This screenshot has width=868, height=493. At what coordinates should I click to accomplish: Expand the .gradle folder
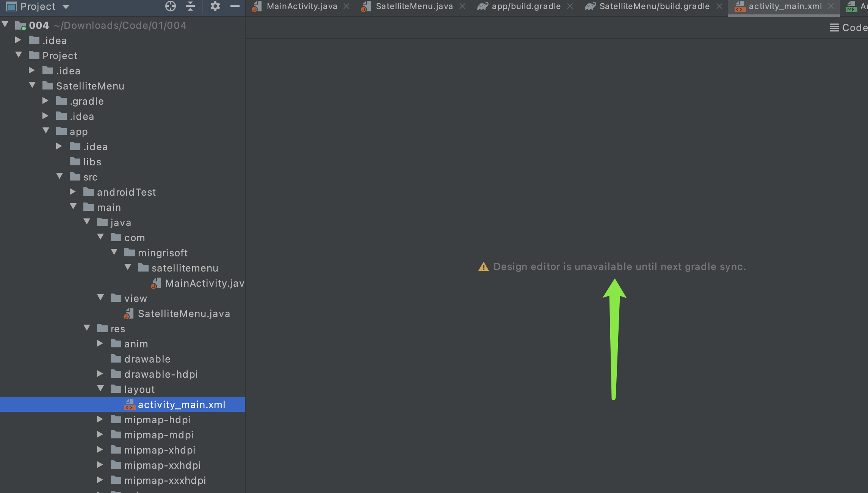(45, 100)
